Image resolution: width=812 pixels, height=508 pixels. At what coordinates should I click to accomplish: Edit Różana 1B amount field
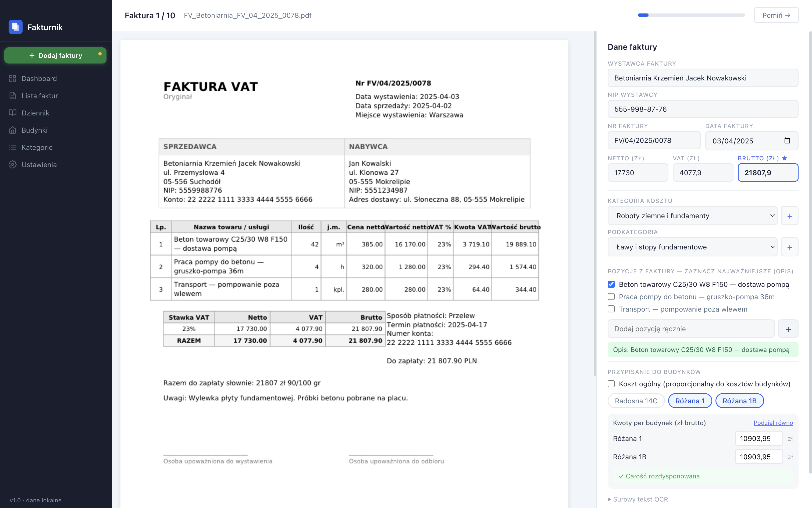(x=758, y=457)
